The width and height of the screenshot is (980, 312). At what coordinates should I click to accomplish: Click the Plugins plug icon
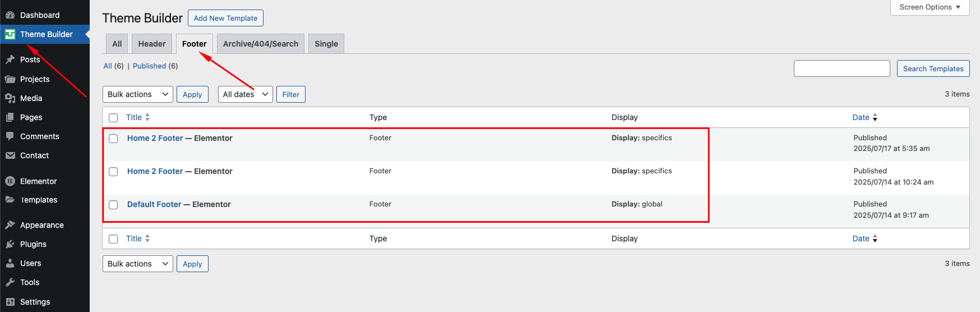(10, 244)
